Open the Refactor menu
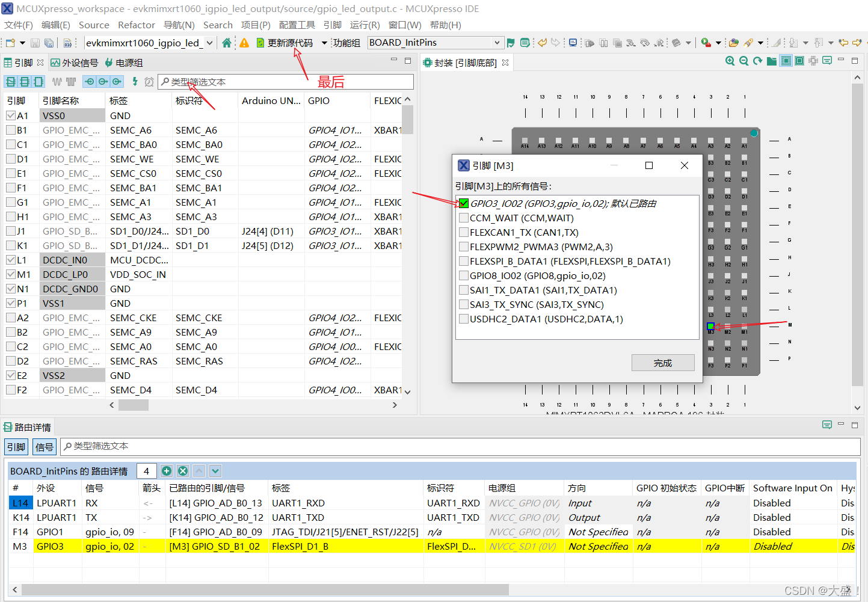 pos(137,25)
